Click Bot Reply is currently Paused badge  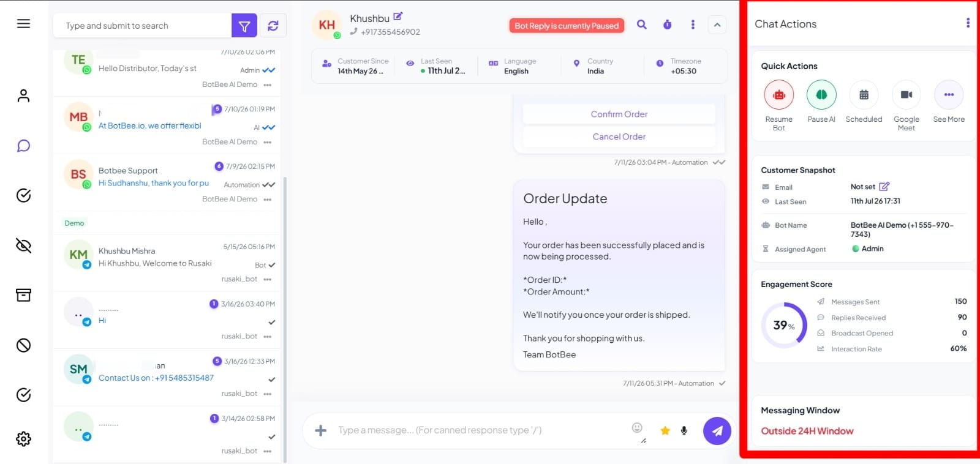coord(567,26)
